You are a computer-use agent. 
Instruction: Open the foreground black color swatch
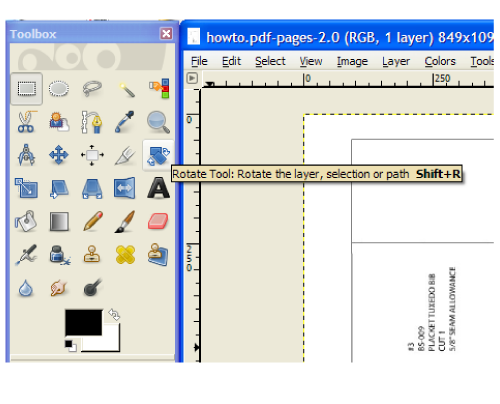83,322
